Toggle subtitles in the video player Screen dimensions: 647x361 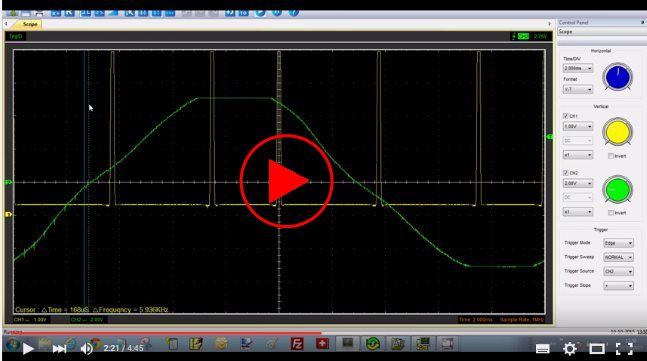coord(542,349)
